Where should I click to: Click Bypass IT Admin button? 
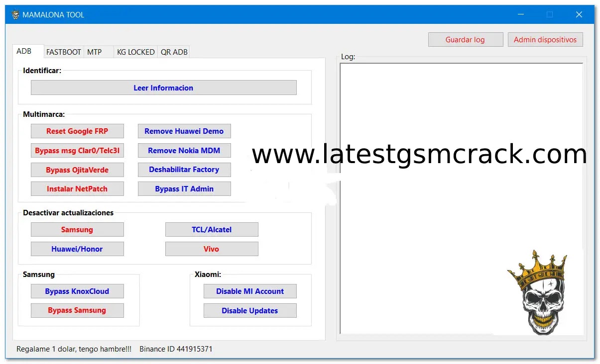point(184,189)
